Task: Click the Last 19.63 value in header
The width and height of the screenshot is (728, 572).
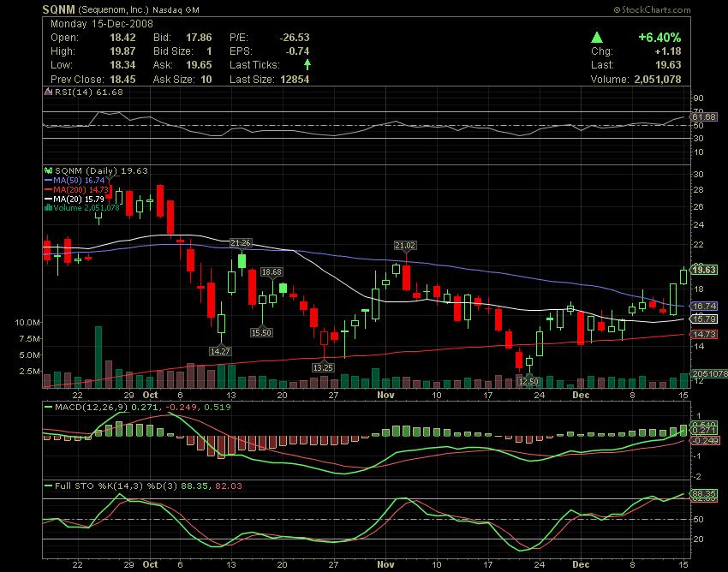Action: pos(668,65)
